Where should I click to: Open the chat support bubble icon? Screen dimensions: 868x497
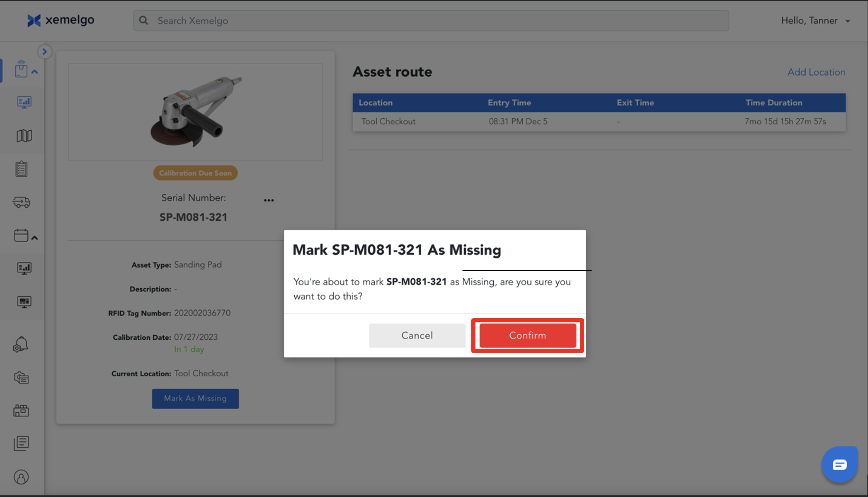[839, 464]
